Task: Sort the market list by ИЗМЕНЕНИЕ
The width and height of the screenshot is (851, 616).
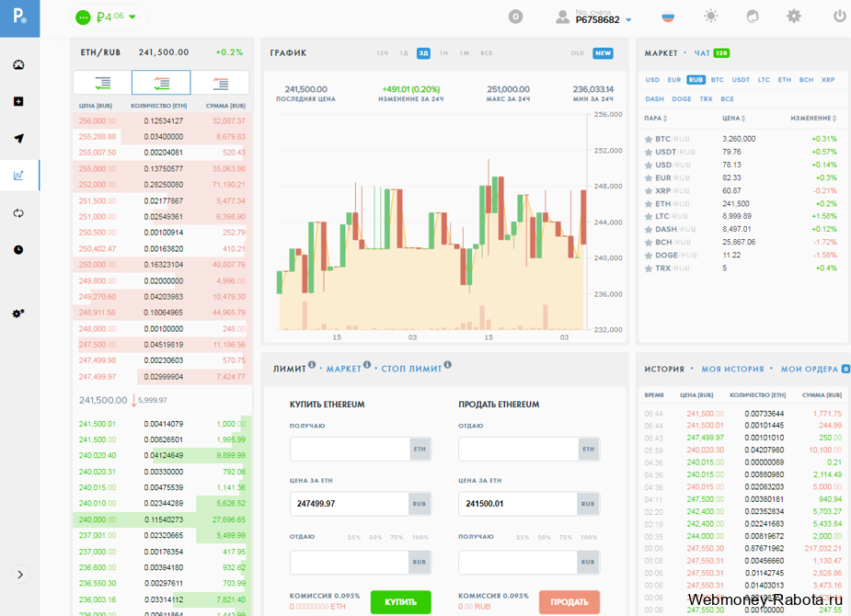Action: coord(813,119)
